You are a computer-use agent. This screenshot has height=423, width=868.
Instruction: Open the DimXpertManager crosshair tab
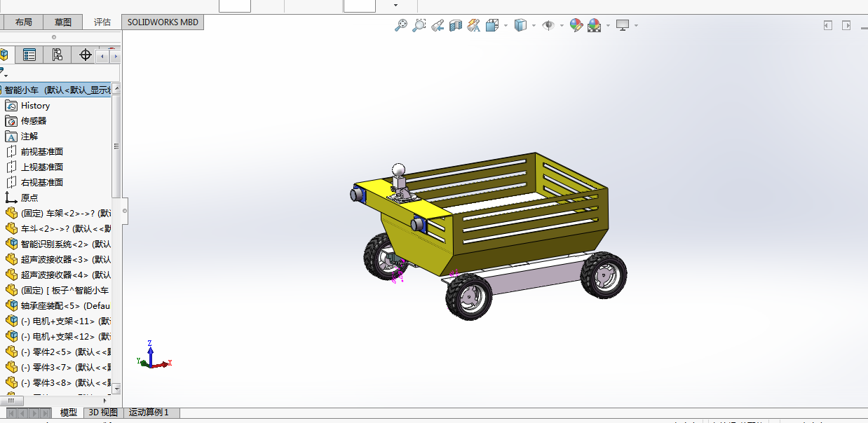click(x=86, y=55)
